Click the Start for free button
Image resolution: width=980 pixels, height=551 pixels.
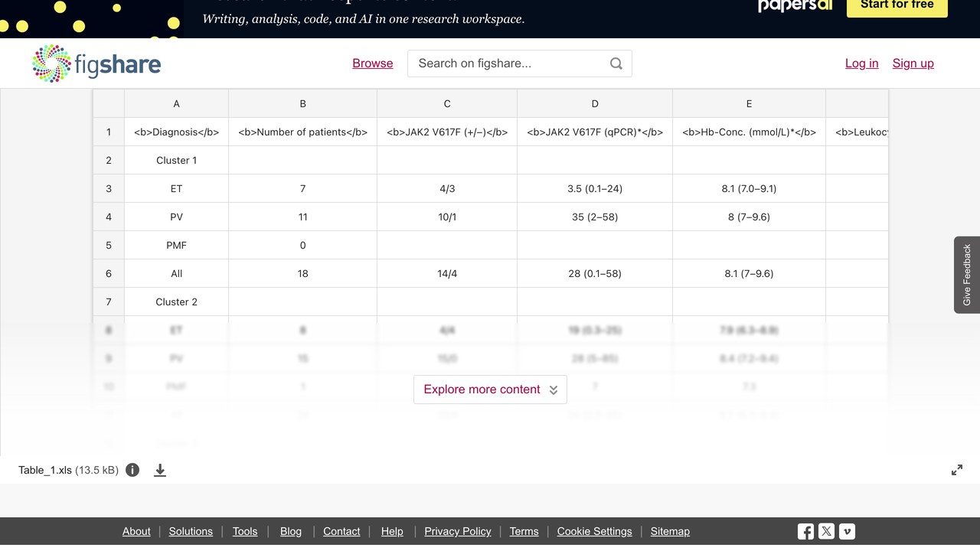point(897,6)
